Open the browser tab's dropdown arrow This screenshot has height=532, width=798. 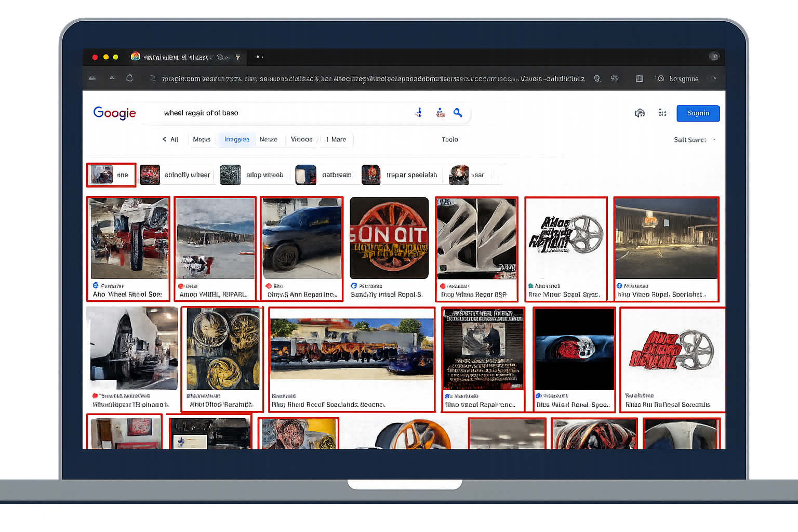click(x=237, y=57)
